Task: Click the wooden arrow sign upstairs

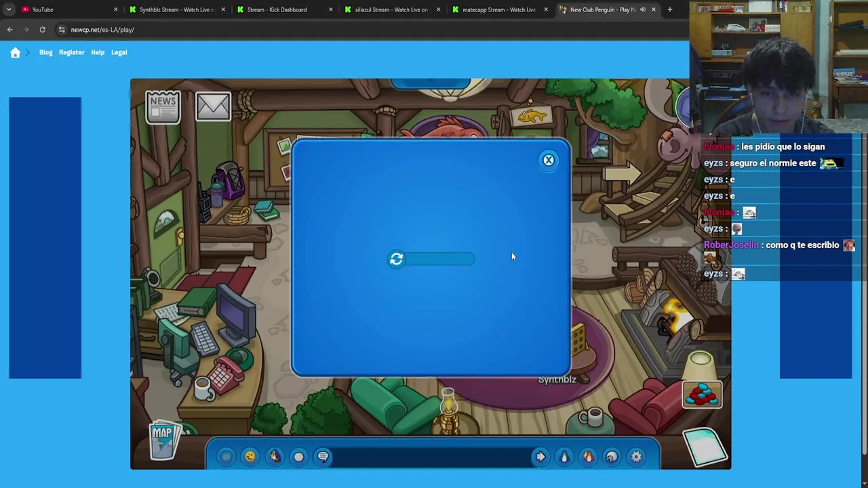Action: 623,174
